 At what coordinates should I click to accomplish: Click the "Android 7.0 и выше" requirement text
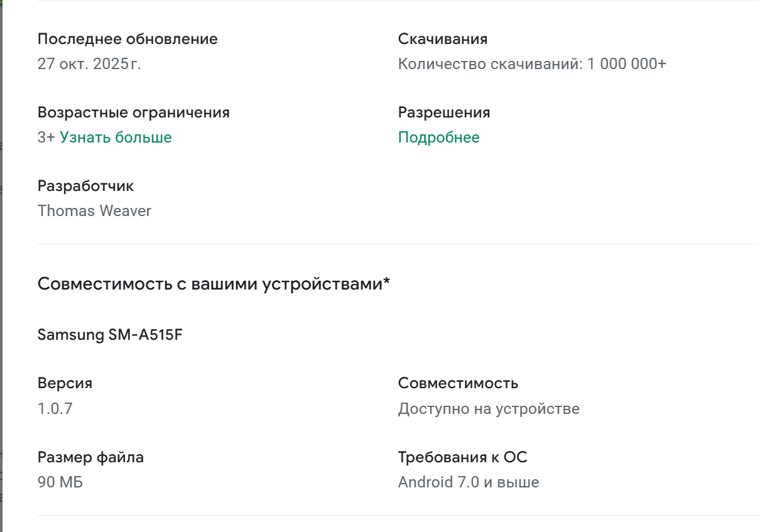pyautogui.click(x=473, y=482)
